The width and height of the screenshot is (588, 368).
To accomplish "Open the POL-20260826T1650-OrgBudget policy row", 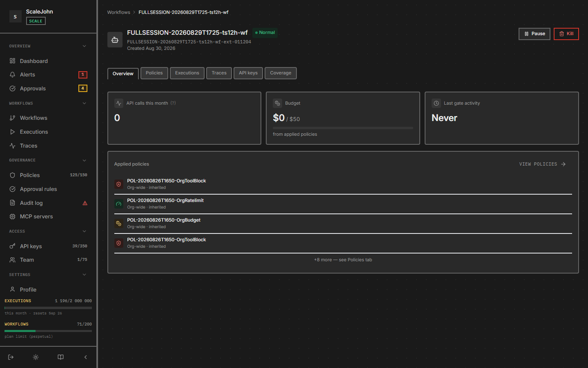I will pyautogui.click(x=343, y=223).
